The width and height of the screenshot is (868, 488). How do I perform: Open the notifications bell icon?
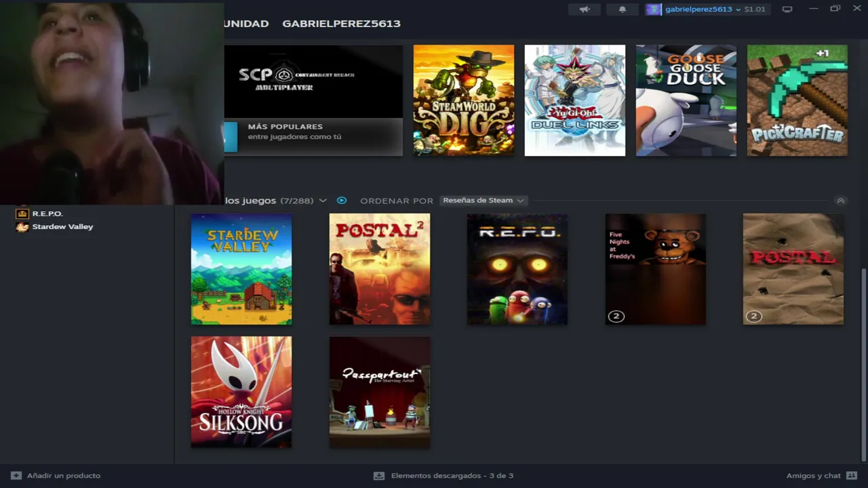[x=623, y=9]
